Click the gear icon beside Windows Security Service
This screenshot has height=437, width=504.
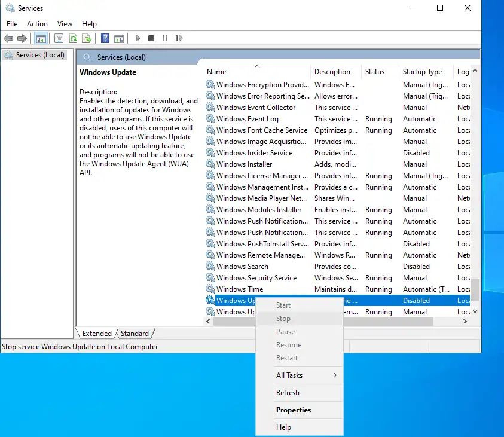[x=210, y=278]
